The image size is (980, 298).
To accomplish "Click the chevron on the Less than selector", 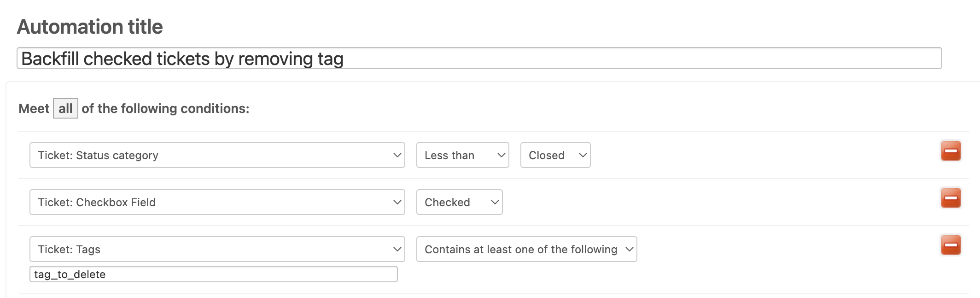I will [501, 155].
